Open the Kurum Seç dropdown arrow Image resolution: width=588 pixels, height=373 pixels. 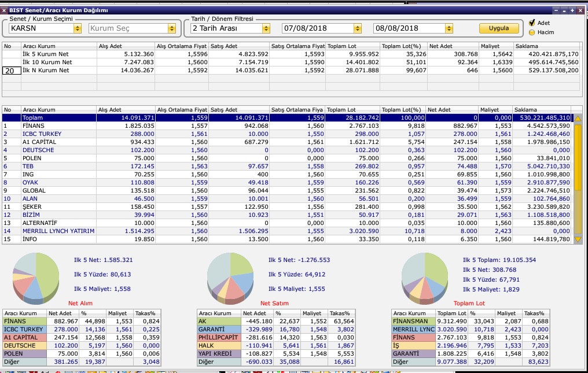pyautogui.click(x=172, y=28)
